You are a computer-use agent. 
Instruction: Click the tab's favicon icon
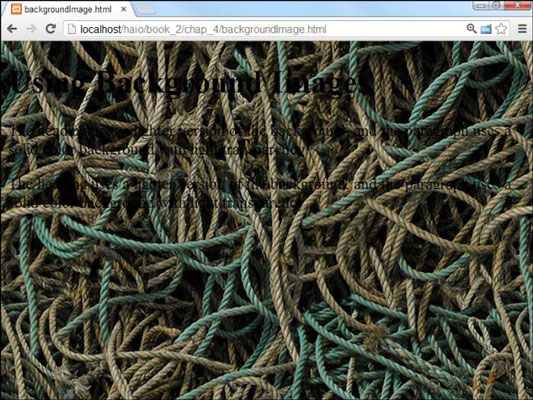(16, 9)
